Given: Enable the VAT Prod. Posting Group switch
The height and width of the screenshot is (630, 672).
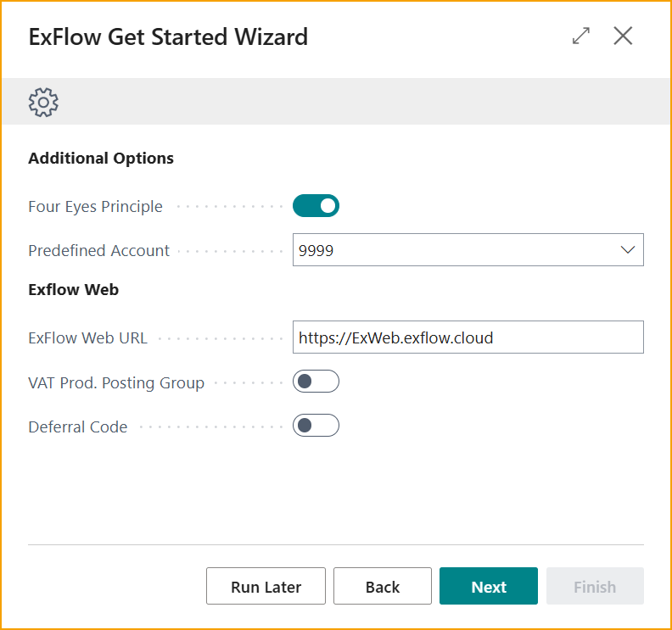Looking at the screenshot, I should pyautogui.click(x=316, y=382).
